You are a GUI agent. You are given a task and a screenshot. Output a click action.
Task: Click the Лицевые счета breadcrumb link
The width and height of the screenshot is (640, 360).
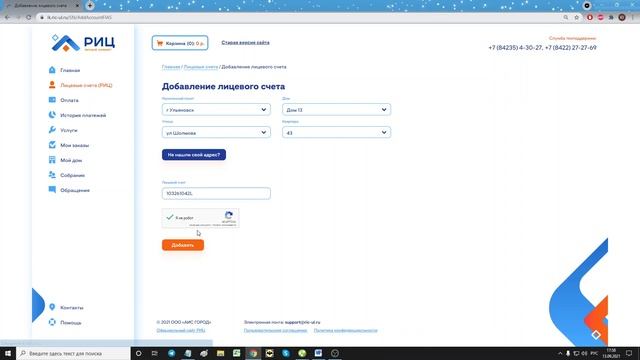tap(201, 67)
